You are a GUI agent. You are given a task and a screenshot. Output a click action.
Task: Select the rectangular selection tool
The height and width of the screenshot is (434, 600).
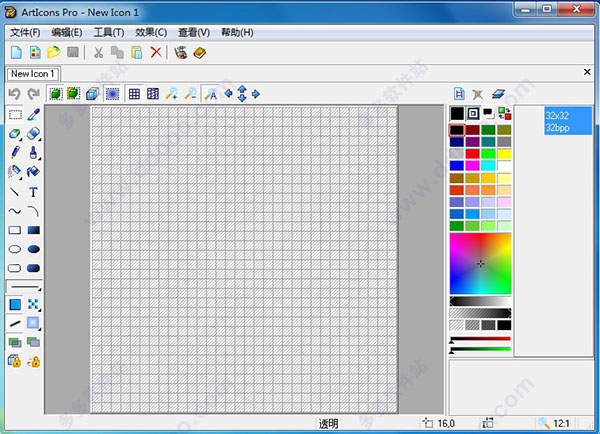pyautogui.click(x=15, y=114)
